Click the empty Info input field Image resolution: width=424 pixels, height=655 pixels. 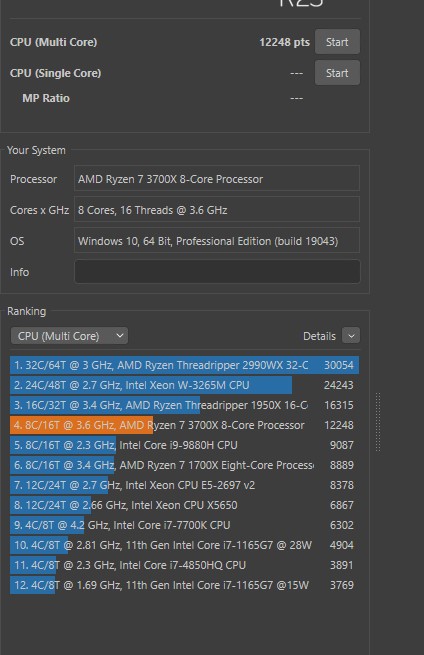coord(217,272)
